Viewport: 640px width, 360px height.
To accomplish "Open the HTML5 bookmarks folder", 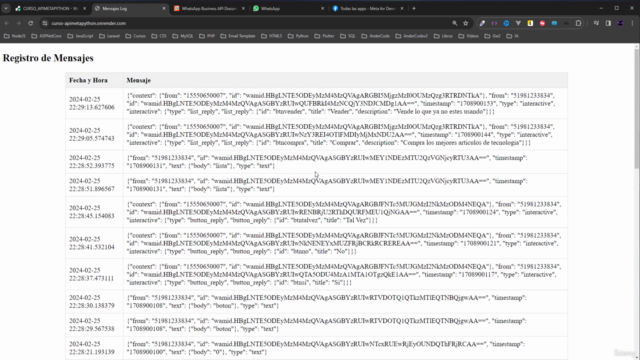I will pos(272,36).
